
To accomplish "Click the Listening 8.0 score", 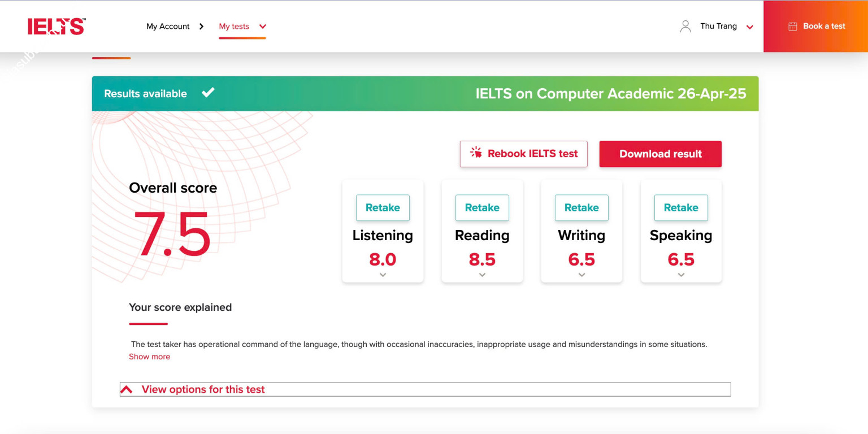I will (383, 259).
